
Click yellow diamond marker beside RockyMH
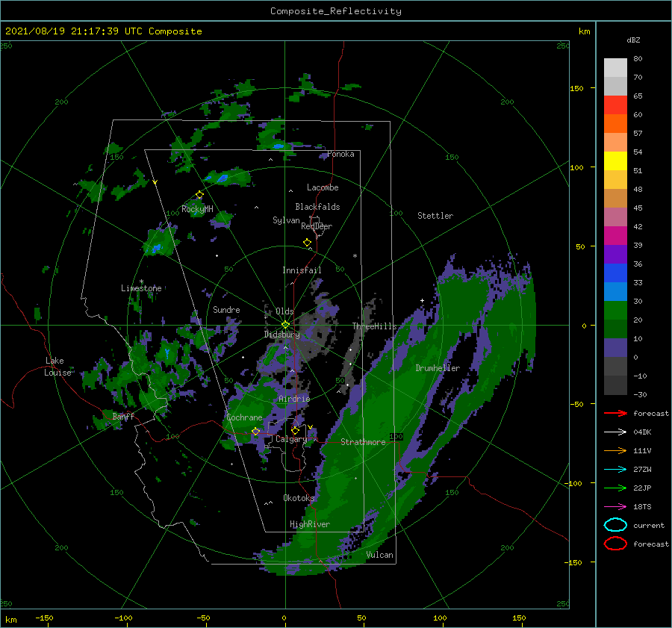[x=199, y=195]
